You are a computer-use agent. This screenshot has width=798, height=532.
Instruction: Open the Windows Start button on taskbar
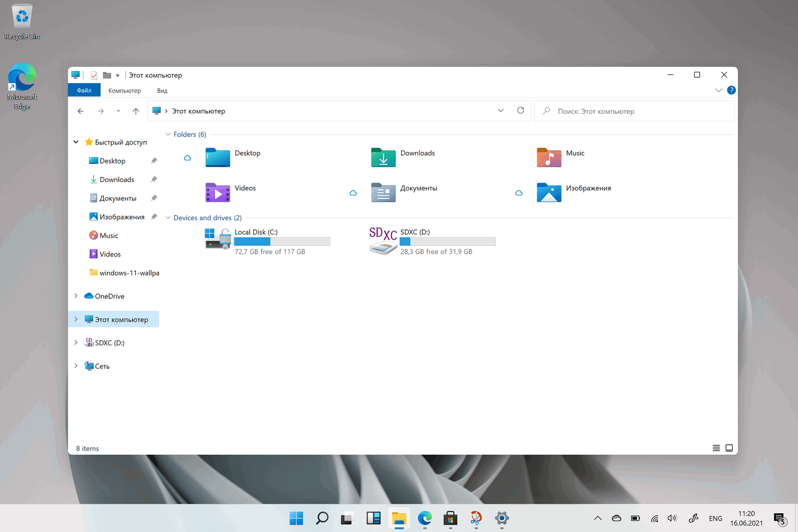click(296, 518)
